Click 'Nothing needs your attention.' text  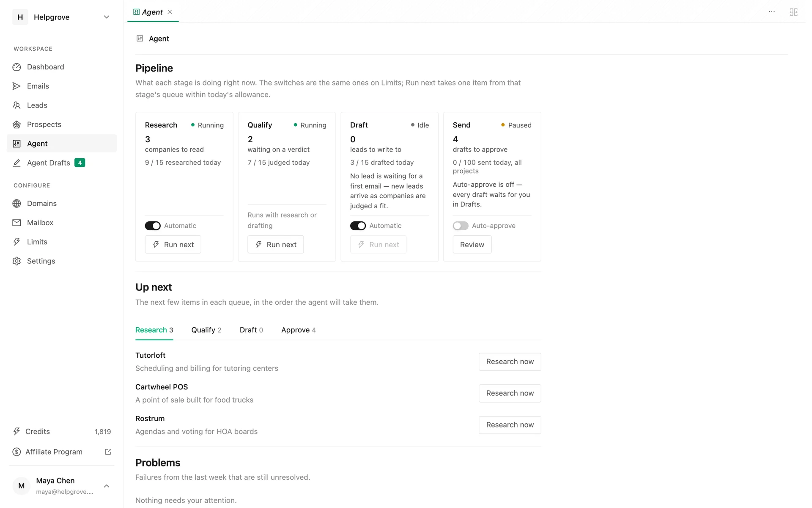[186, 500]
